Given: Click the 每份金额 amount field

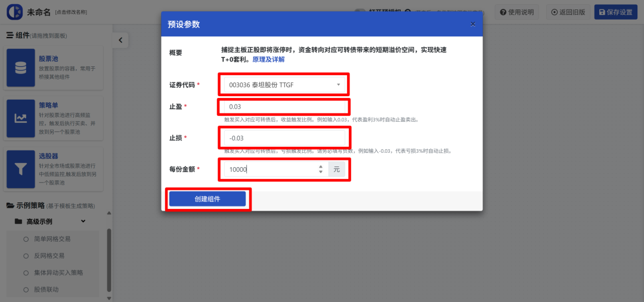Looking at the screenshot, I should click(277, 170).
